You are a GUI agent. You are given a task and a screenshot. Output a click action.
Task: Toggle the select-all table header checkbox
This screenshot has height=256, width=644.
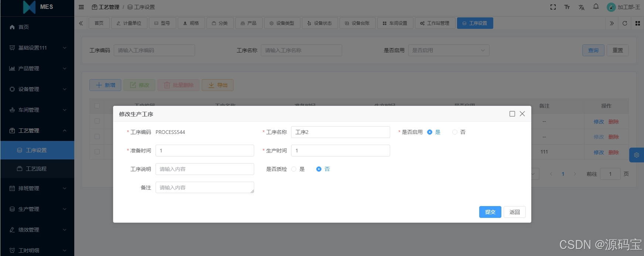[97, 106]
